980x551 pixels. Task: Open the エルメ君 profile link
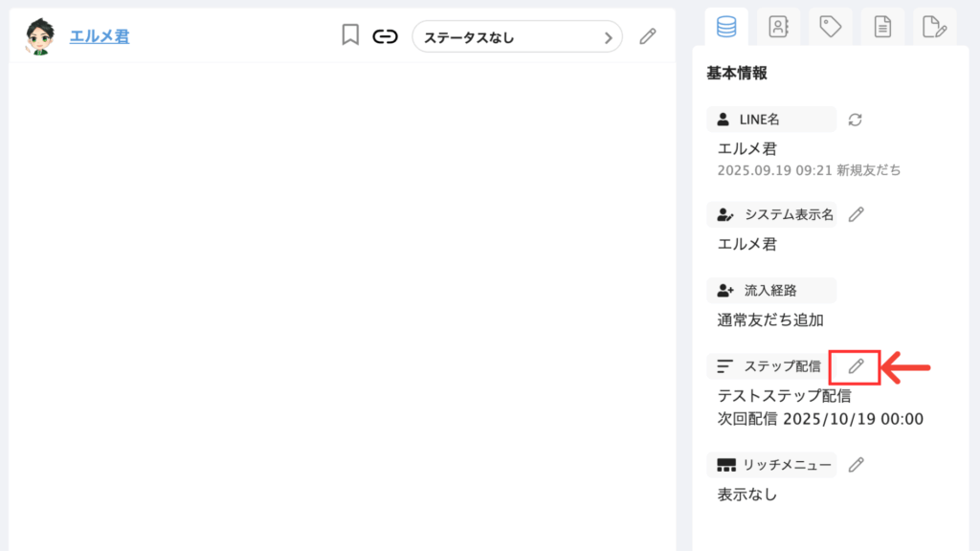tap(99, 36)
